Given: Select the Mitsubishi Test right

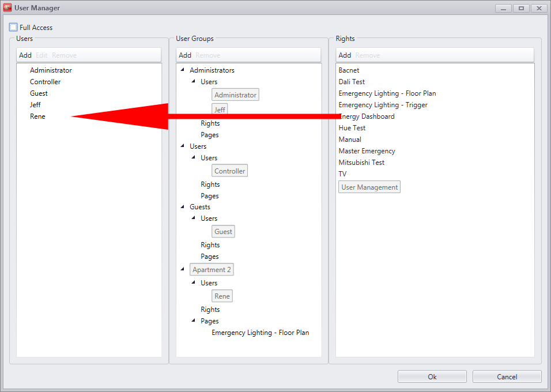Looking at the screenshot, I should click(x=361, y=163).
